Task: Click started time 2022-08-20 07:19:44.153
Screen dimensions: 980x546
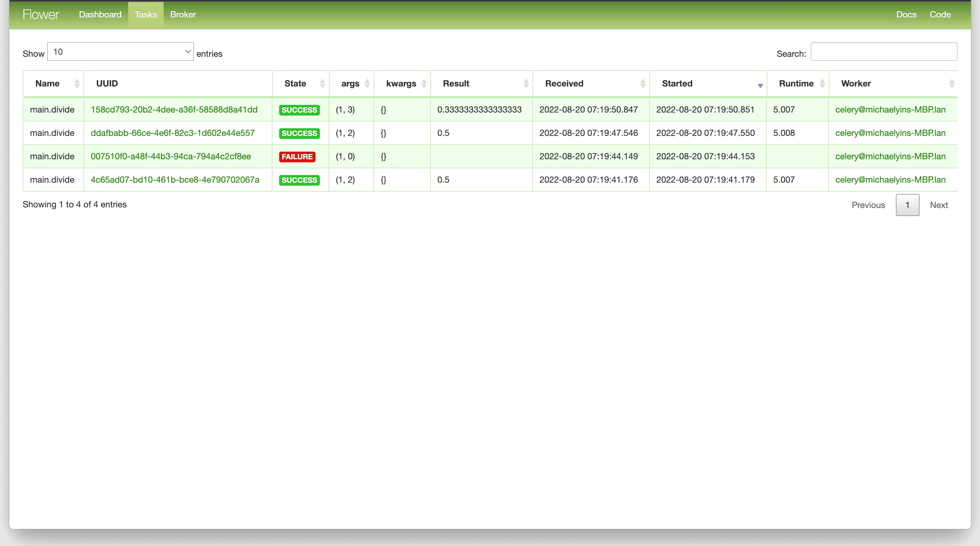Action: 705,156
